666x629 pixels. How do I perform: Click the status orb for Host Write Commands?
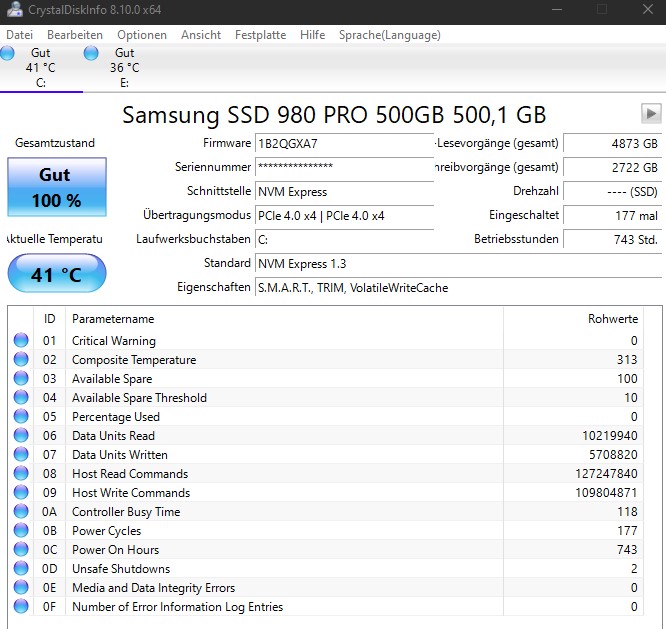point(21,492)
